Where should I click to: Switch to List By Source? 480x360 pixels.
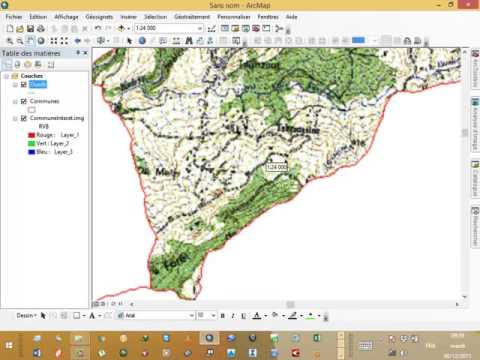[x=18, y=64]
